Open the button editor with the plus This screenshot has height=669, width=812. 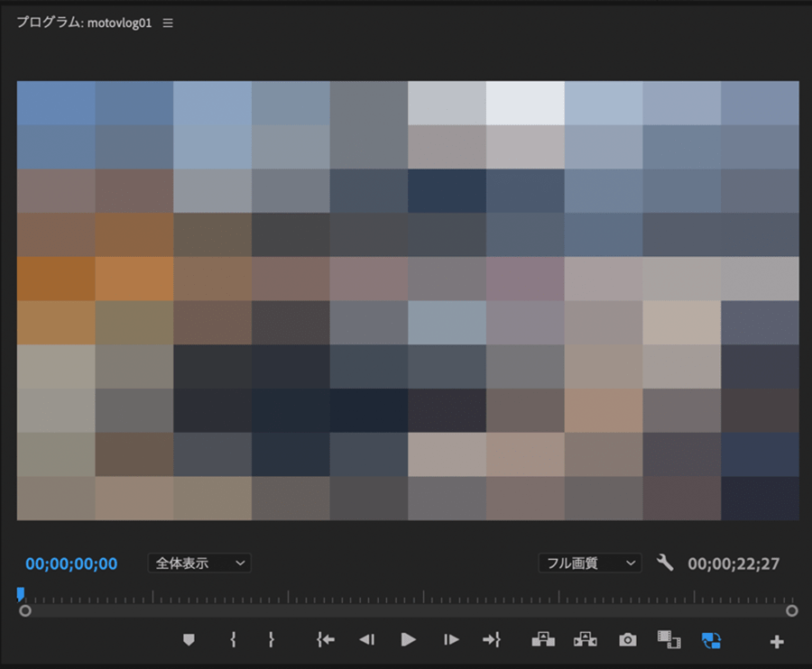(x=776, y=640)
